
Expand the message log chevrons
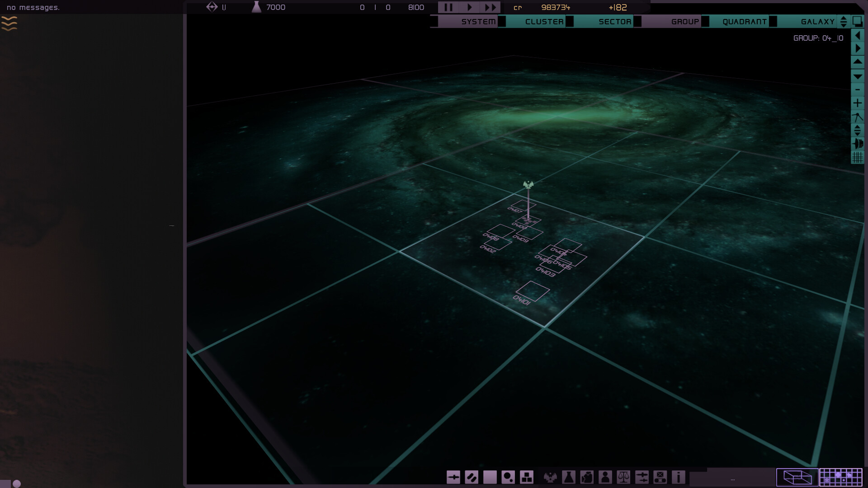(9, 23)
